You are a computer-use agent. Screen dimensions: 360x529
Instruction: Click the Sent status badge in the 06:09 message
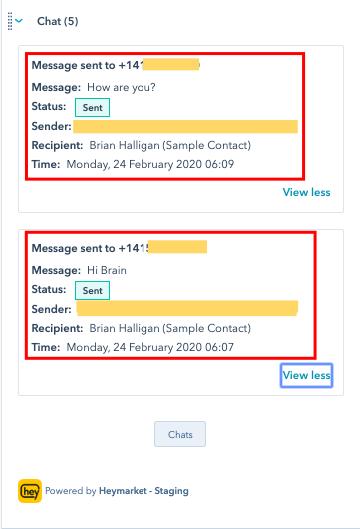click(x=92, y=108)
